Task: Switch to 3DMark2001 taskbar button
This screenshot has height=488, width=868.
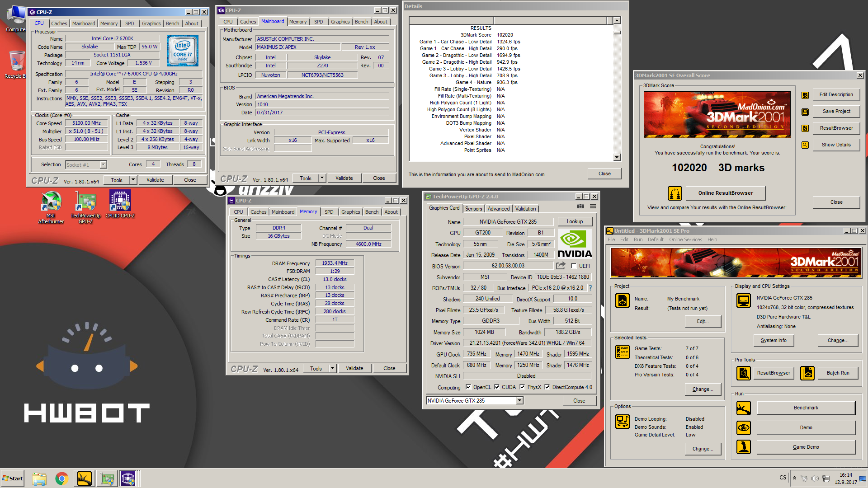Action: pos(85,479)
